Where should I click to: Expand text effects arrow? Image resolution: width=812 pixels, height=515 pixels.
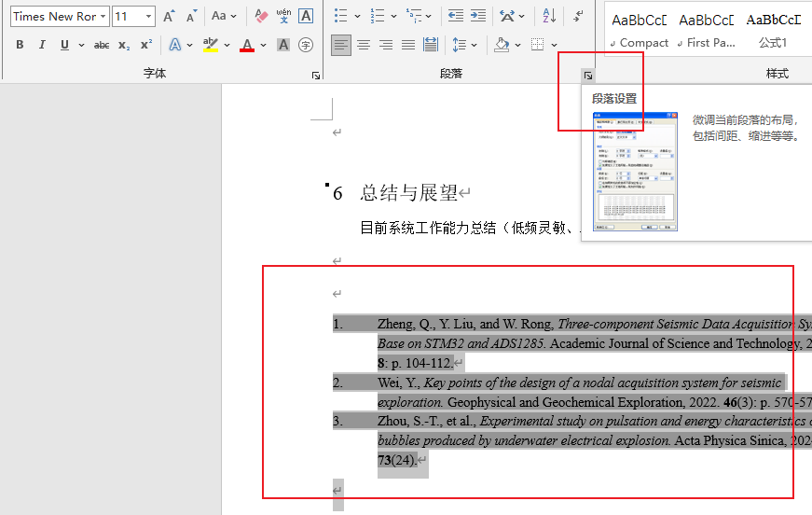click(x=190, y=45)
